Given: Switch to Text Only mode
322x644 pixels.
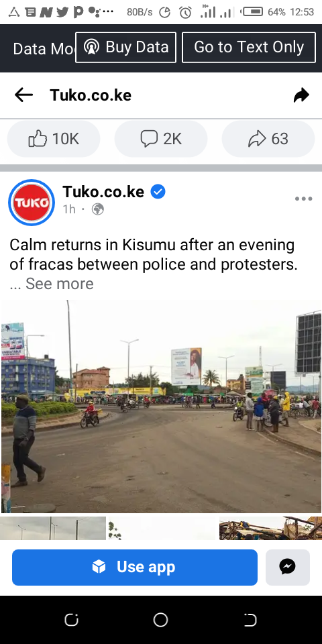Looking at the screenshot, I should [x=249, y=47].
